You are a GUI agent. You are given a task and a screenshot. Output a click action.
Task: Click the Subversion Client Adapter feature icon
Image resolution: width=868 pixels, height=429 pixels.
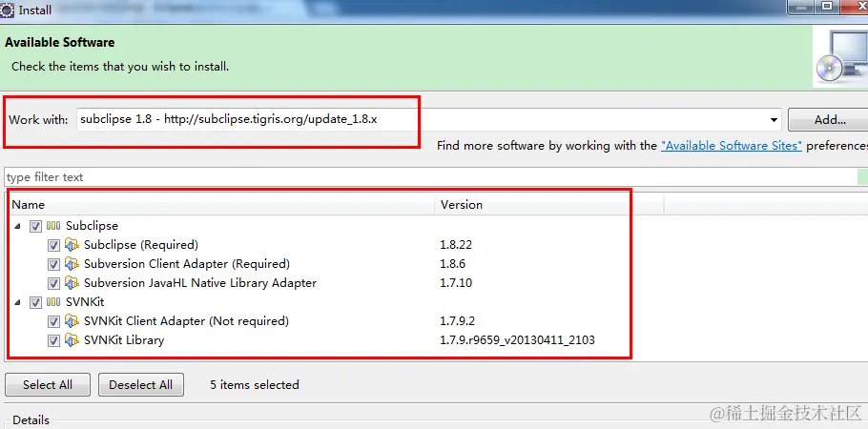[x=72, y=263]
